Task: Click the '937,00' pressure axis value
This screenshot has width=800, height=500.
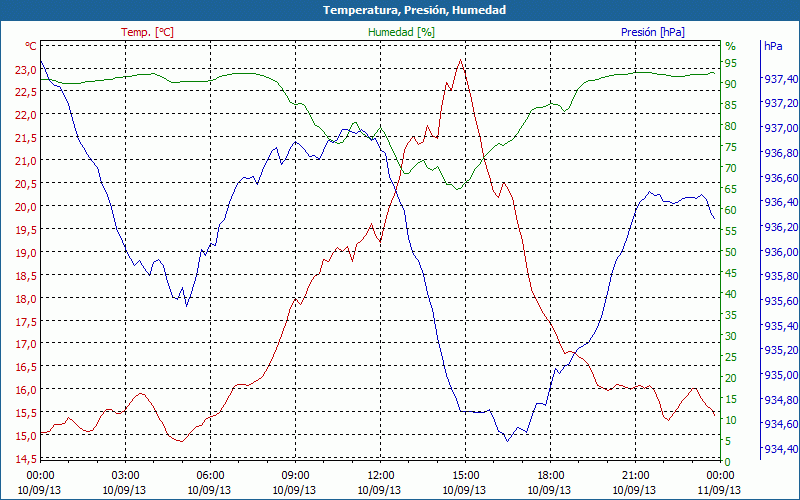Action: click(x=781, y=128)
